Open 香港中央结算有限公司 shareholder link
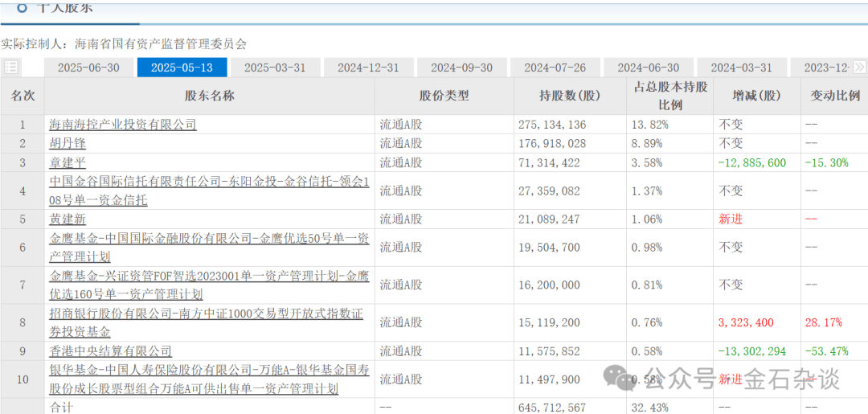Screen dimensions: 868x414 click(x=111, y=351)
